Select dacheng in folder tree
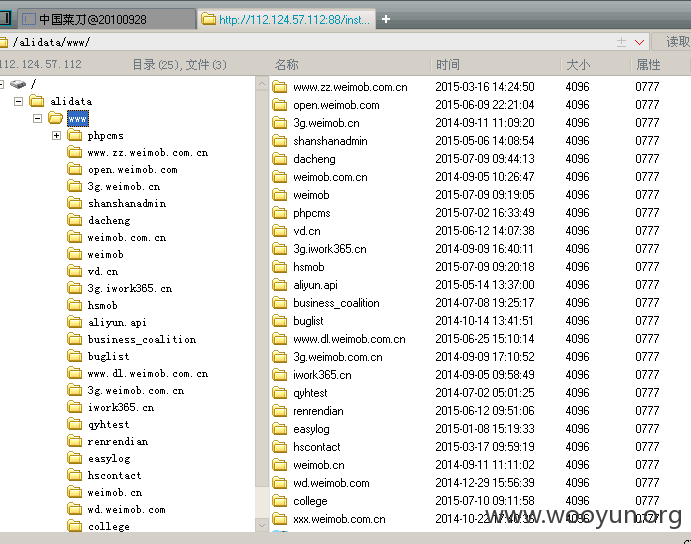 click(109, 220)
